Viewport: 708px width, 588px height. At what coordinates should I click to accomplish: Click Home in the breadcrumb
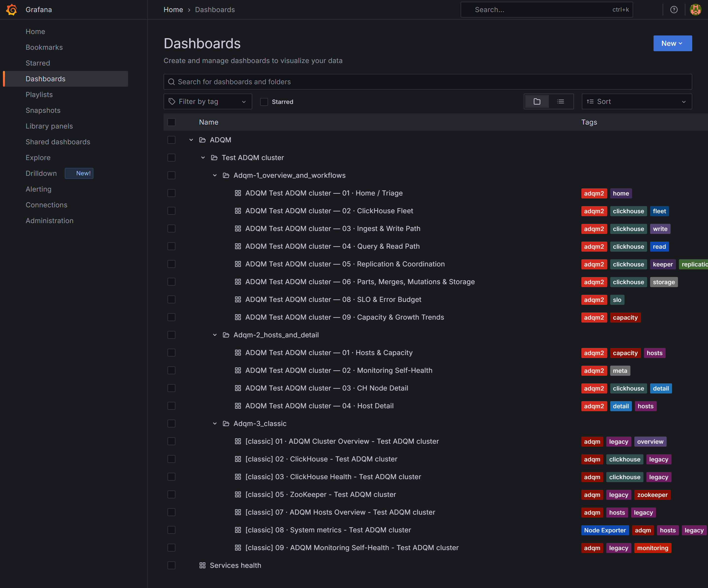click(173, 10)
